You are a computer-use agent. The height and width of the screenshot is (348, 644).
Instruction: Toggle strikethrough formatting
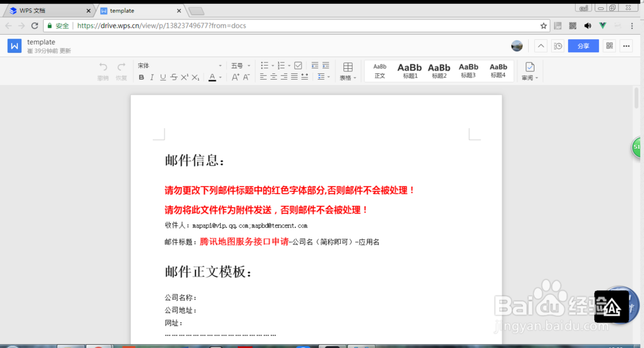174,77
